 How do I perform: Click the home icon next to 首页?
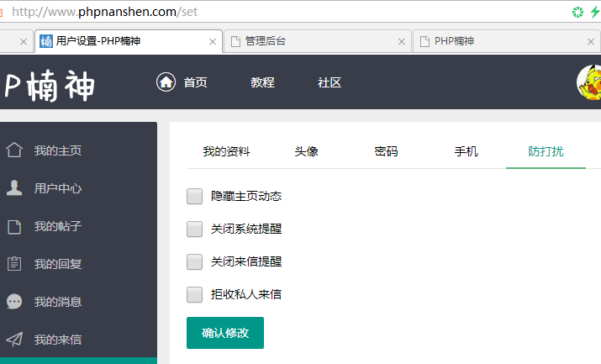click(x=166, y=82)
